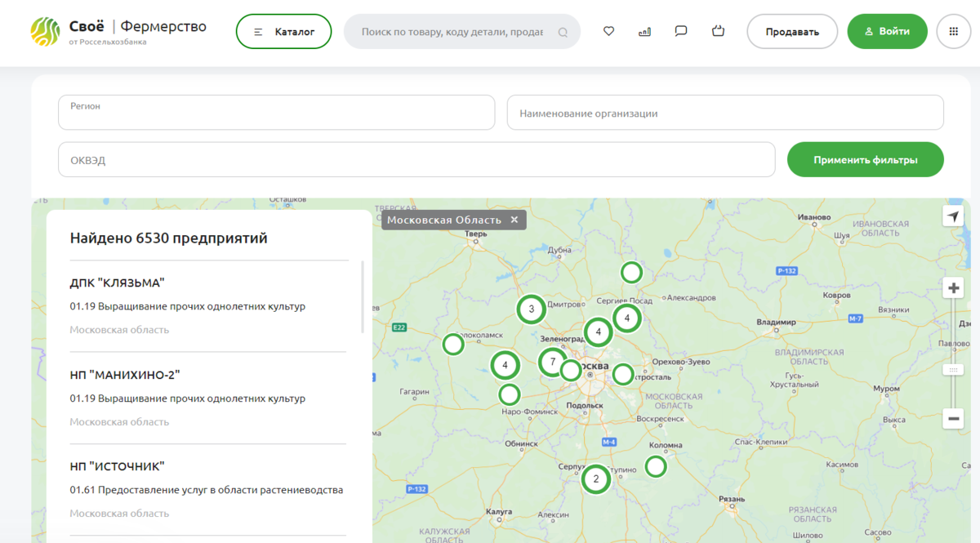980x543 pixels.
Task: Remove the Московская Область tag
Action: [514, 220]
